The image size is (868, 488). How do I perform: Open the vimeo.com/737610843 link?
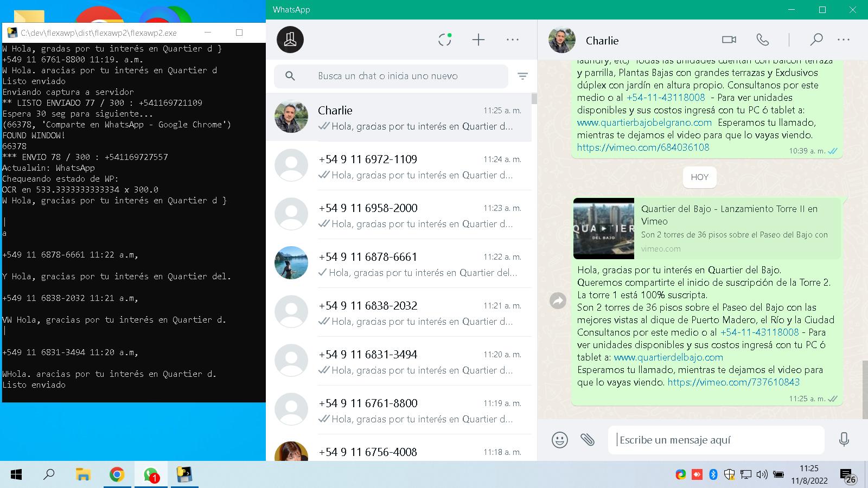[x=733, y=382]
